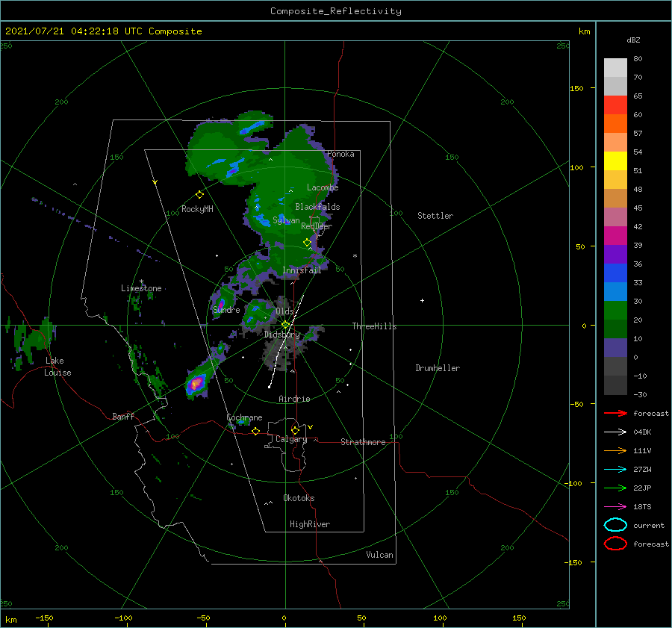
Task: Click the RedDeer city label
Action: [317, 226]
